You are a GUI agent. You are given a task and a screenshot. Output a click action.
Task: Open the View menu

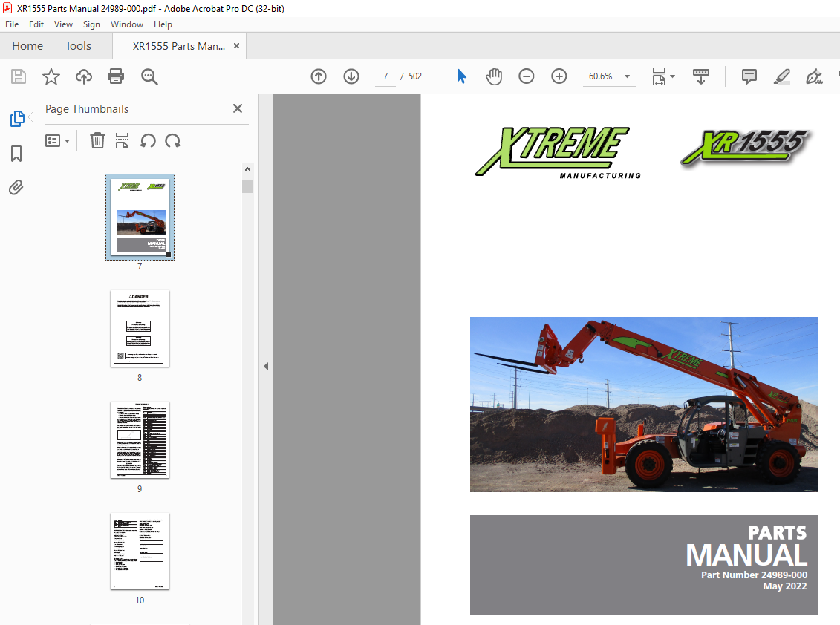tap(63, 24)
